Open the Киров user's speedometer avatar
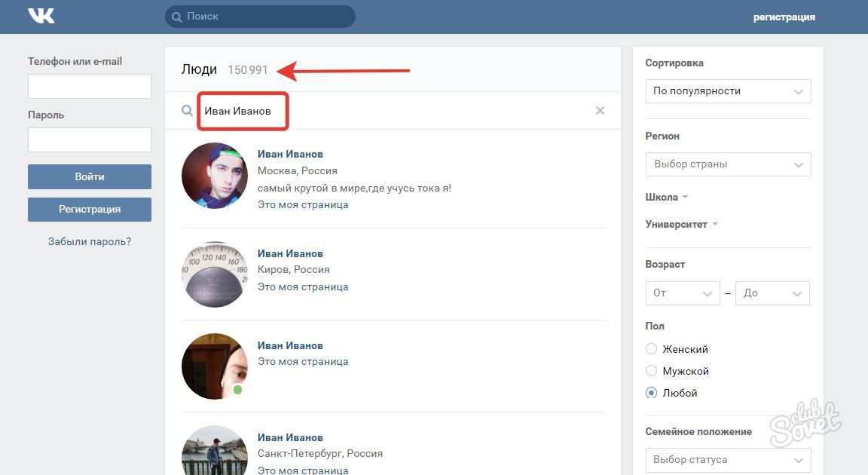Image resolution: width=868 pixels, height=475 pixels. [x=215, y=274]
